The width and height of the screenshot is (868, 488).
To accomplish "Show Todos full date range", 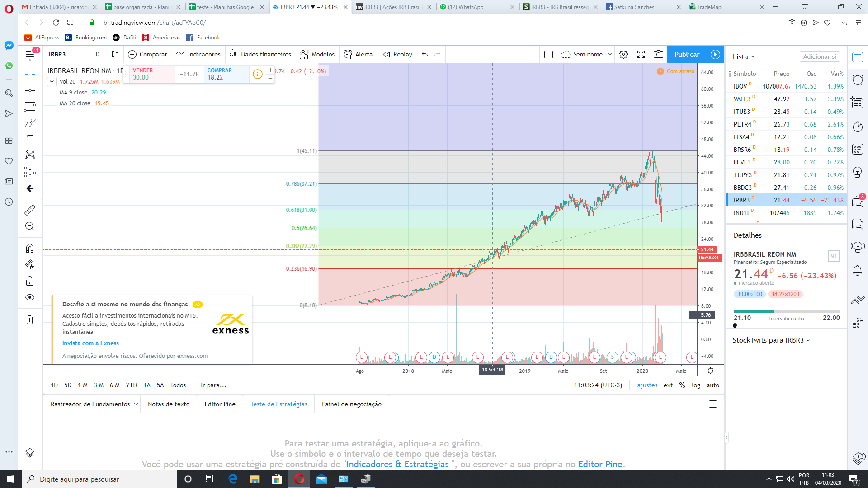I will pyautogui.click(x=178, y=385).
